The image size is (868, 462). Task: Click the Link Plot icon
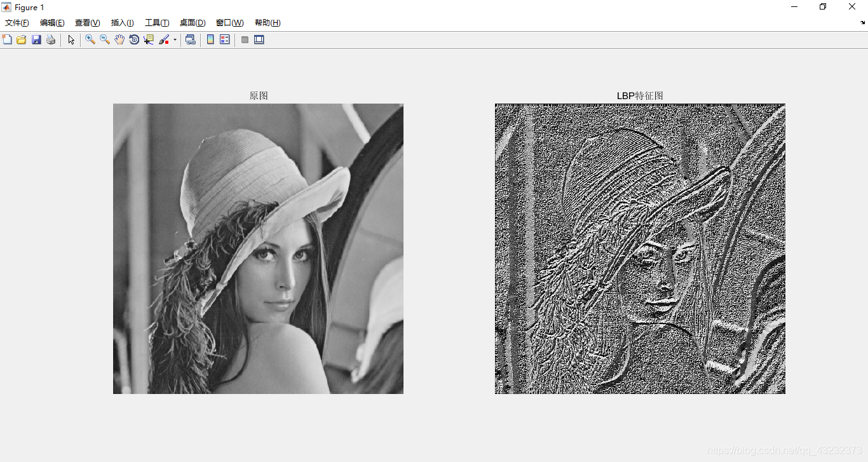(x=191, y=39)
